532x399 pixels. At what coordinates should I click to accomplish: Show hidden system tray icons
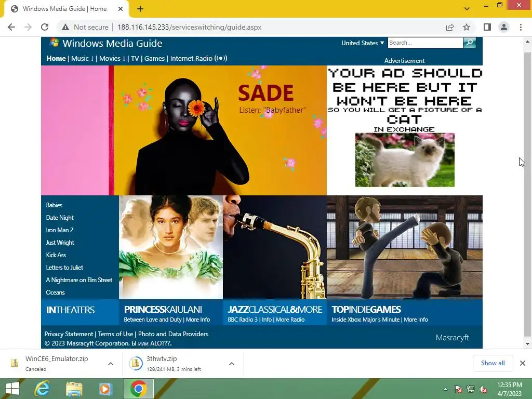[x=445, y=389]
